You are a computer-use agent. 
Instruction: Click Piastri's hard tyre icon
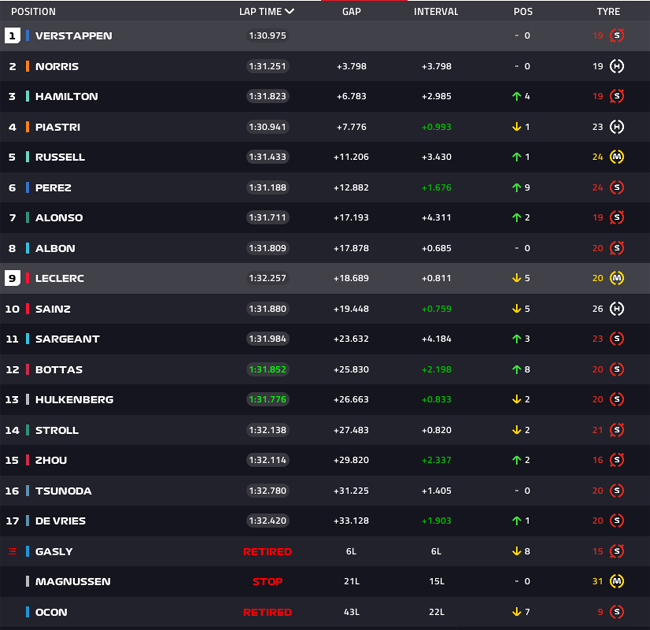[x=617, y=127]
